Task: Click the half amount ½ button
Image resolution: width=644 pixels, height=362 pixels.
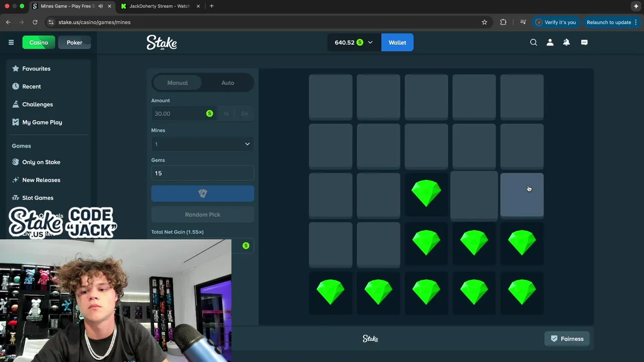Action: [226, 114]
